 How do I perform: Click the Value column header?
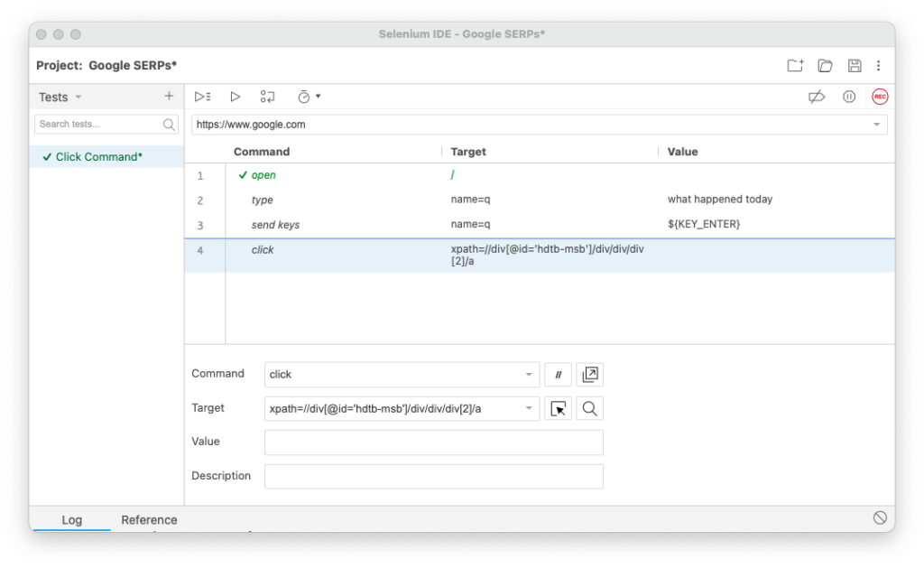[682, 152]
